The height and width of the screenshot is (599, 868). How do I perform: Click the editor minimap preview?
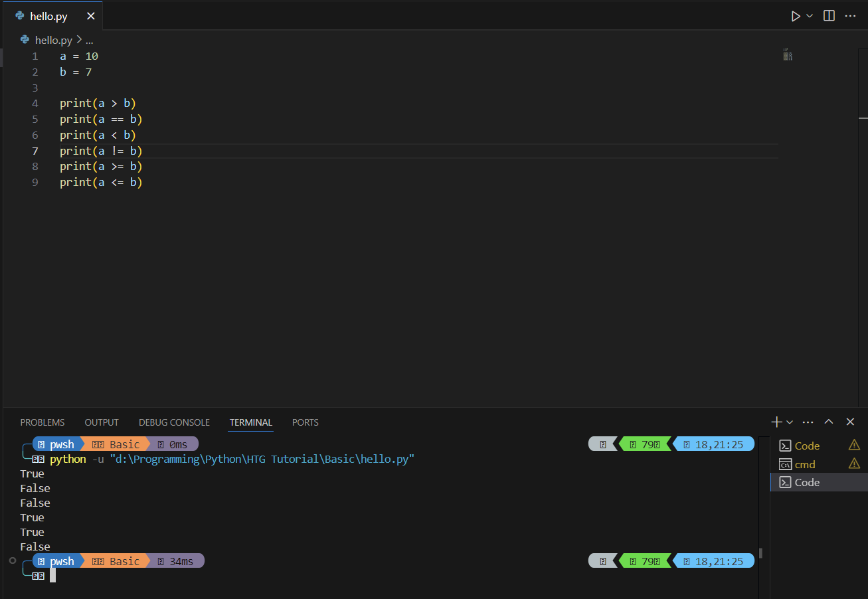pyautogui.click(x=788, y=56)
